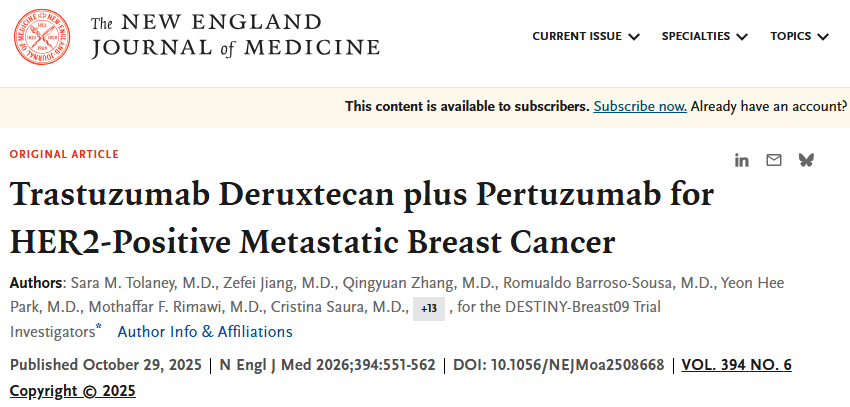Click the New England Journal of Medicine wordmark

click(235, 36)
